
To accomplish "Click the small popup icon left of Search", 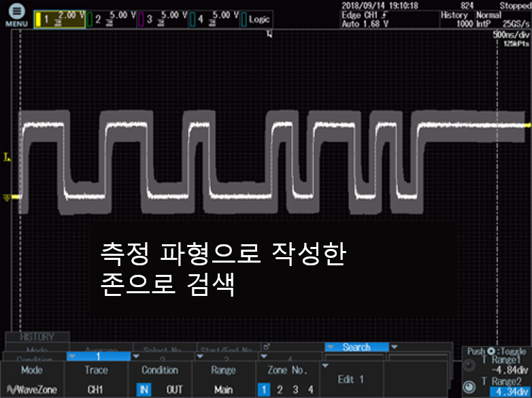I will point(266,347).
